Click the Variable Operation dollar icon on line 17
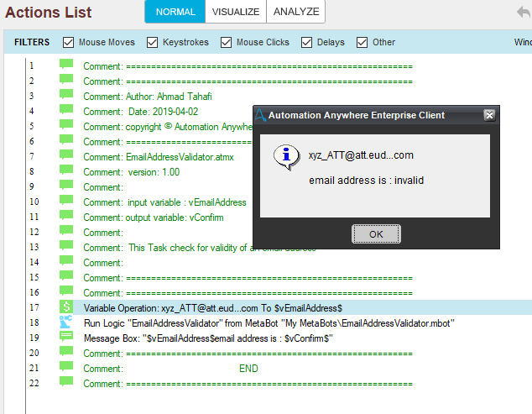This screenshot has width=532, height=414. (x=66, y=307)
